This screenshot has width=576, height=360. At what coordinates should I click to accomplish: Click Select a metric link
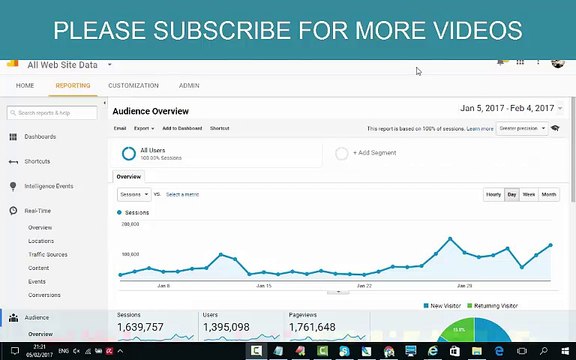[x=183, y=194]
